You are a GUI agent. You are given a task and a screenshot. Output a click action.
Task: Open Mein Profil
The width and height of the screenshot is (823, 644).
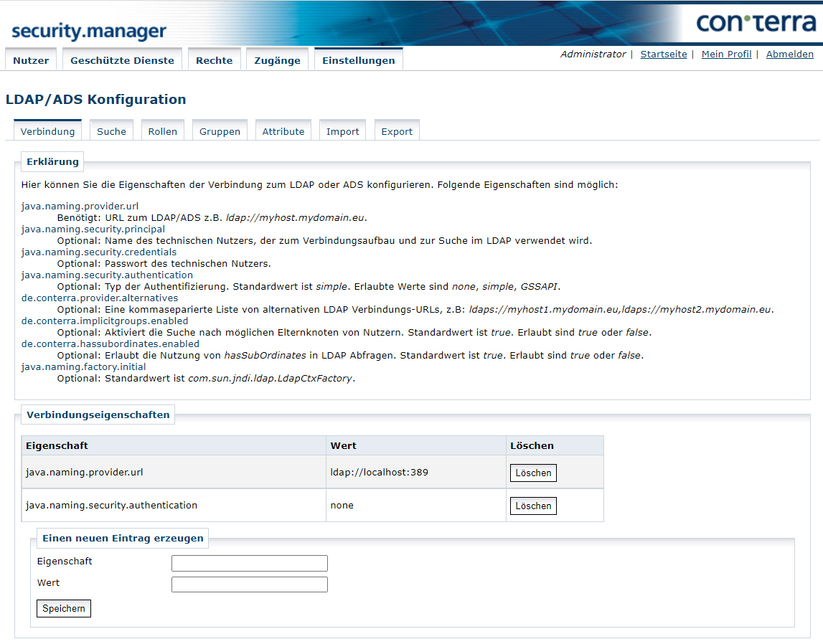click(x=726, y=54)
